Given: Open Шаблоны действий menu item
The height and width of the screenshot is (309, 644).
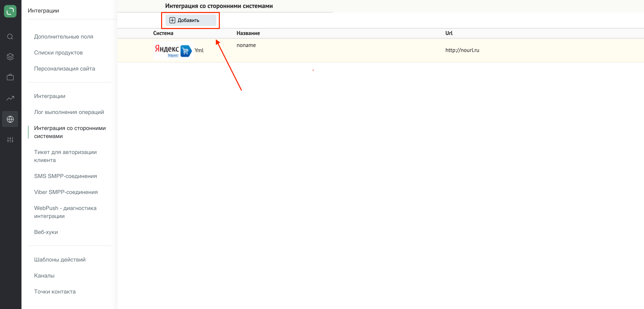Looking at the screenshot, I should click(60, 260).
